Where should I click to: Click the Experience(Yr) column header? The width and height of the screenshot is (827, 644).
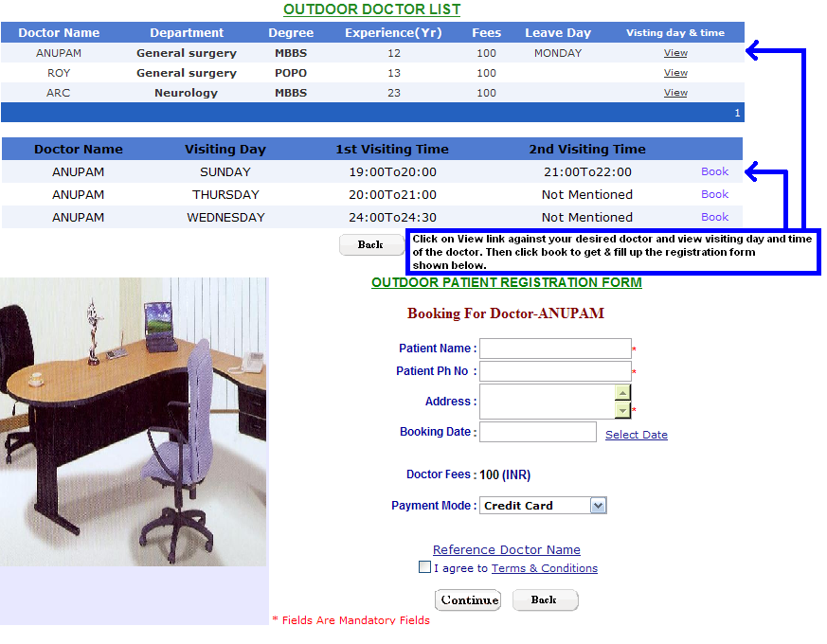[393, 33]
